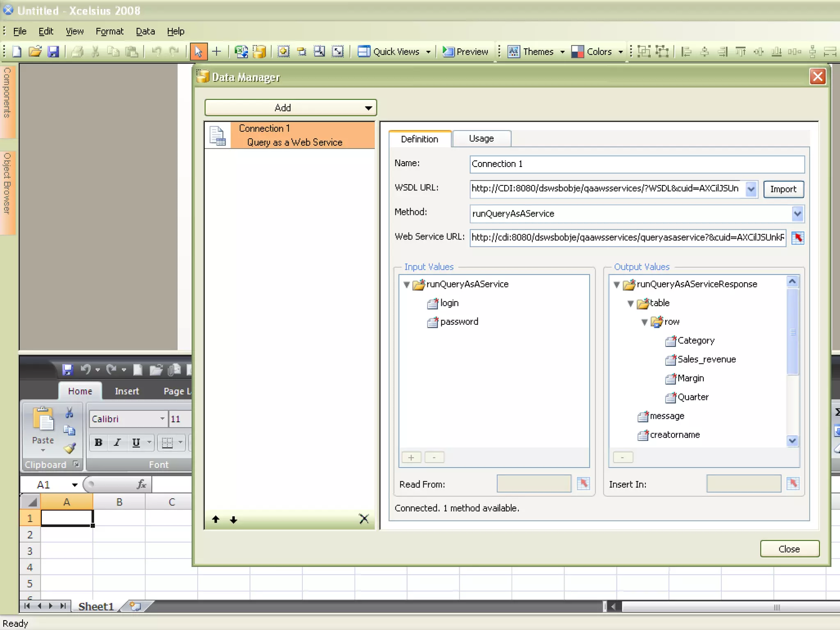Click the Excel Save icon in quick access
This screenshot has width=840, height=630.
tap(68, 370)
